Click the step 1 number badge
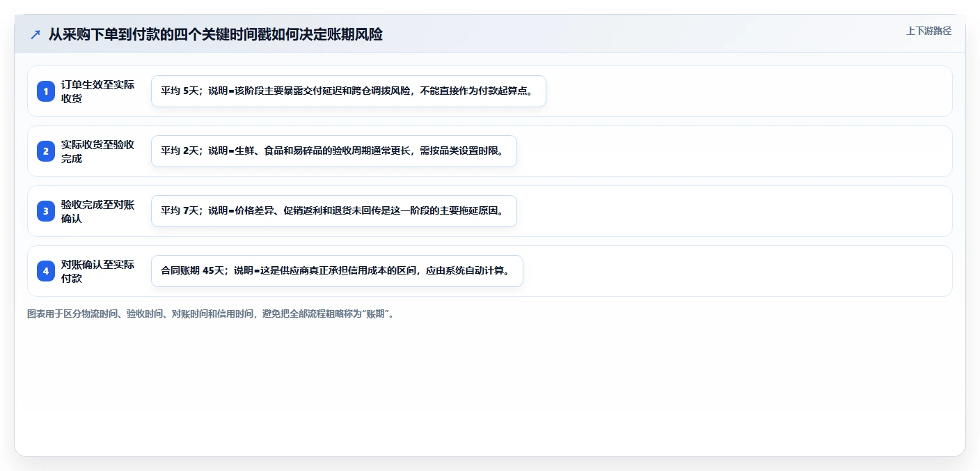The height and width of the screenshot is (471, 980). point(46,91)
